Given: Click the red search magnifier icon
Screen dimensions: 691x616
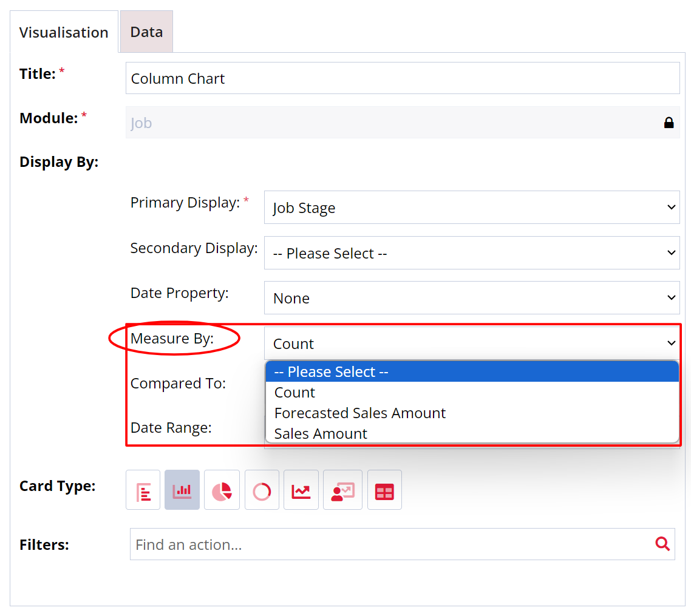Looking at the screenshot, I should (x=662, y=544).
